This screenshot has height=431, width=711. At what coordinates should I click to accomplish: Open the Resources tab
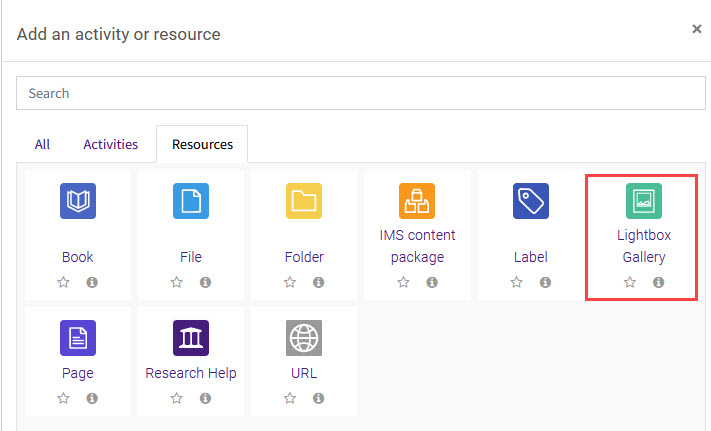(202, 144)
